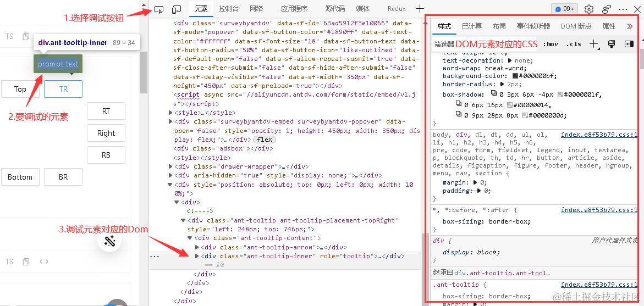Click the TR placement button
The image size is (644, 306).
point(63,89)
